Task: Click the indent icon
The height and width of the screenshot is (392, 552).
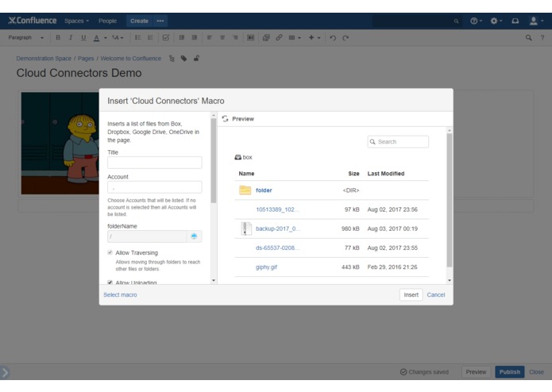Action: 194,37
